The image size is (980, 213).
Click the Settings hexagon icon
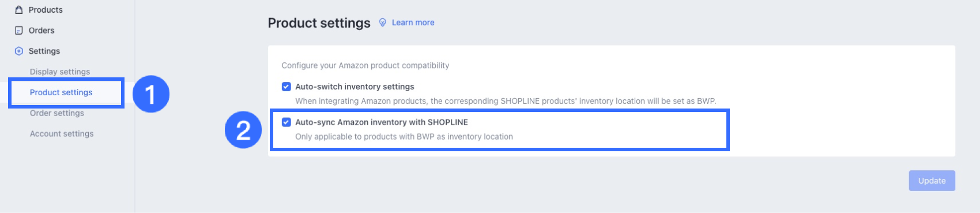point(18,51)
